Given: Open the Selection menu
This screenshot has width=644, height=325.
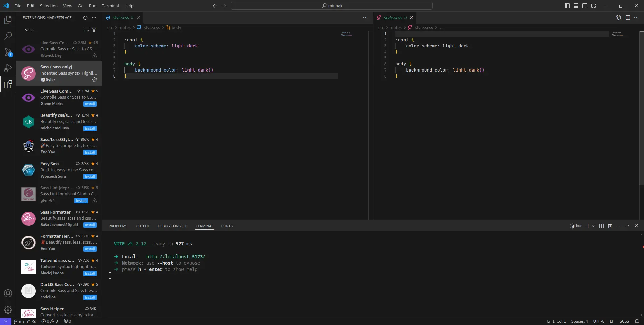Looking at the screenshot, I should coord(49,6).
